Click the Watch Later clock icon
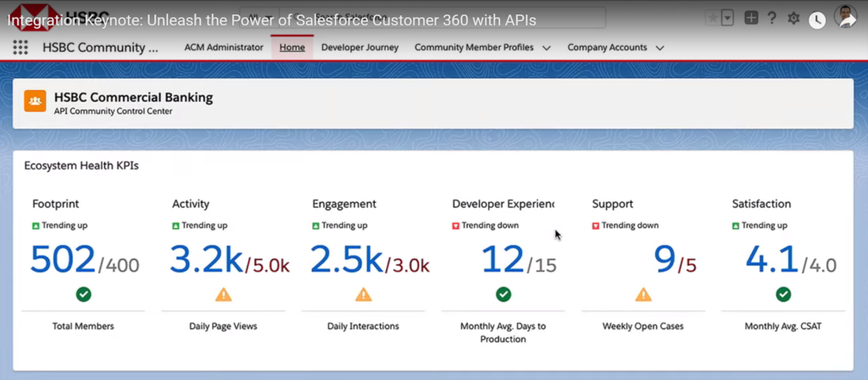The image size is (868, 380). click(x=817, y=20)
